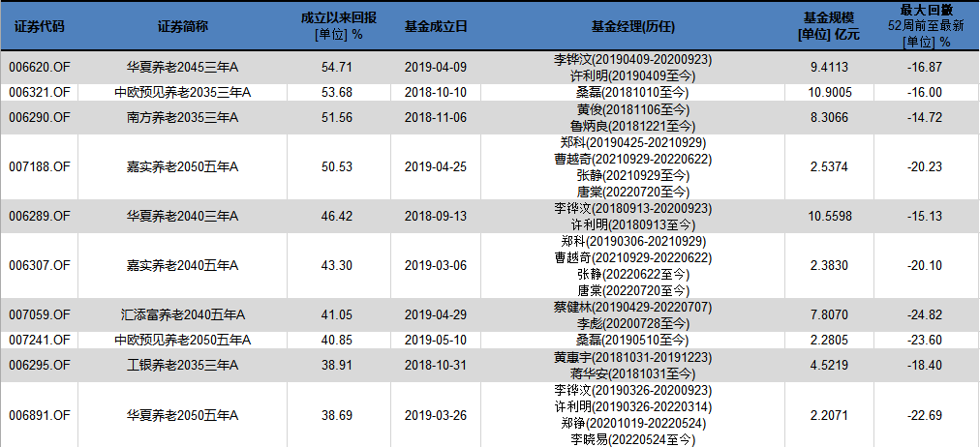Click drawdown value -22.69
Viewport: 980px width, 447px height.
pos(925,414)
